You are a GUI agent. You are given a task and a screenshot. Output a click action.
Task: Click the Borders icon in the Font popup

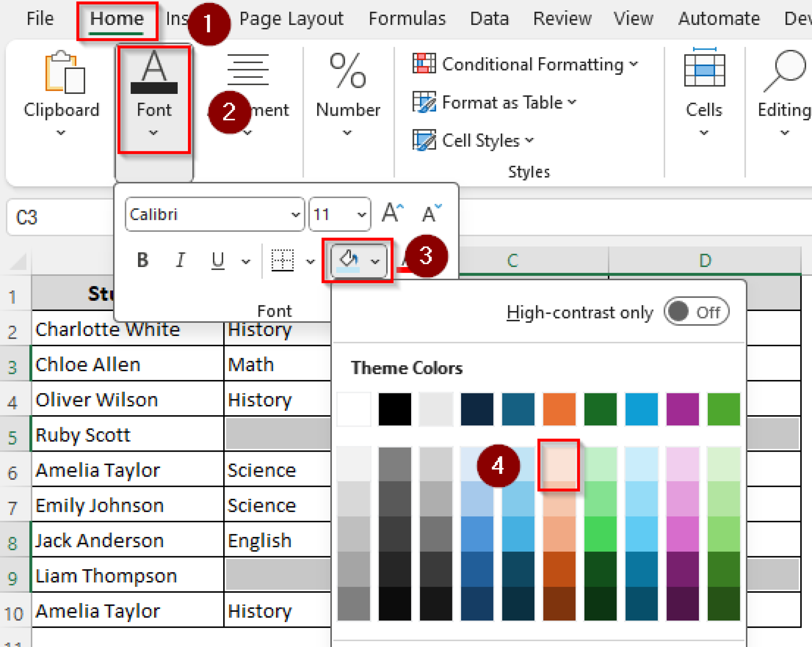click(x=282, y=260)
